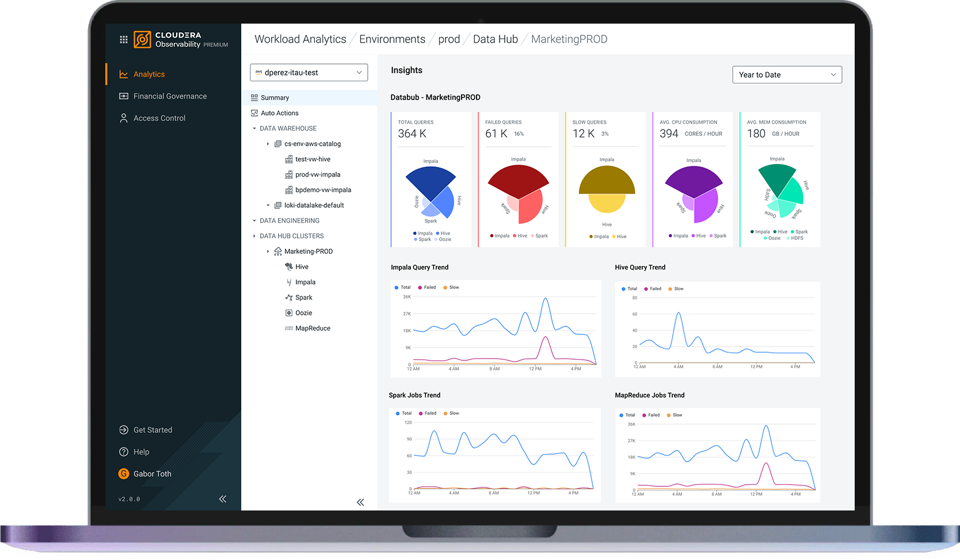Select the Oozie workflow icon
This screenshot has width=960, height=560.
click(x=288, y=313)
